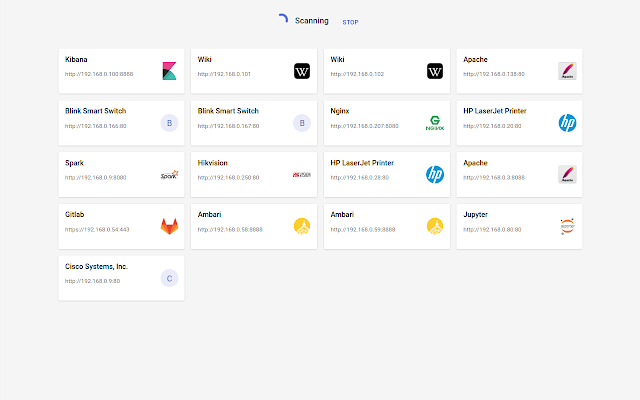
Task: Click Wiki icon for 192.168.0.102
Action: pyautogui.click(x=435, y=71)
